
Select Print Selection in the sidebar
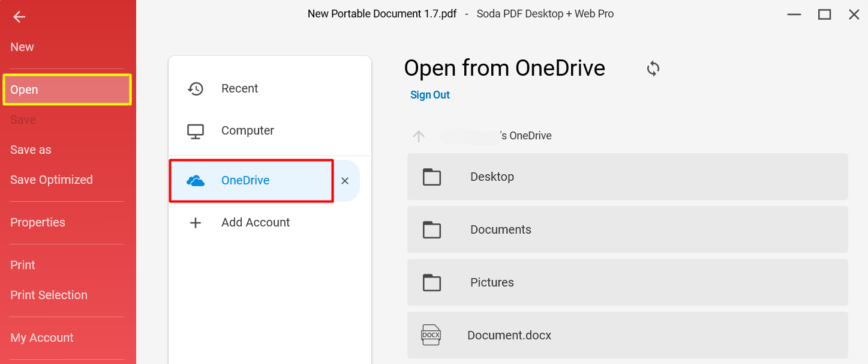[x=49, y=294]
